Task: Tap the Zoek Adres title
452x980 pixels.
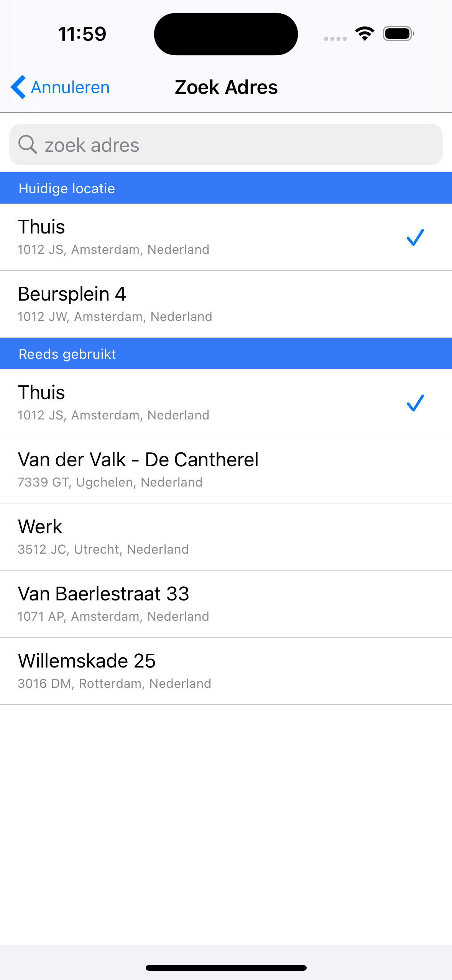Action: pyautogui.click(x=226, y=87)
